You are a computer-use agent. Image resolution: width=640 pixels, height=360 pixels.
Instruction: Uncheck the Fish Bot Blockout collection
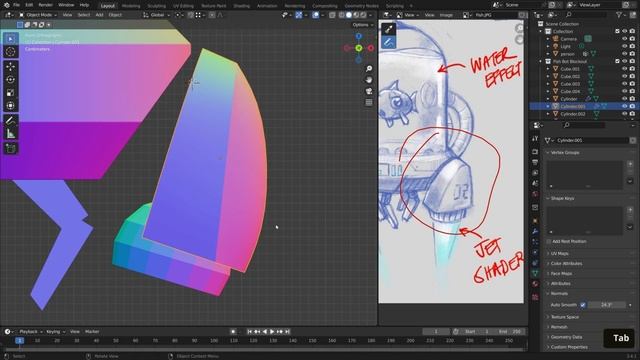pos(617,61)
